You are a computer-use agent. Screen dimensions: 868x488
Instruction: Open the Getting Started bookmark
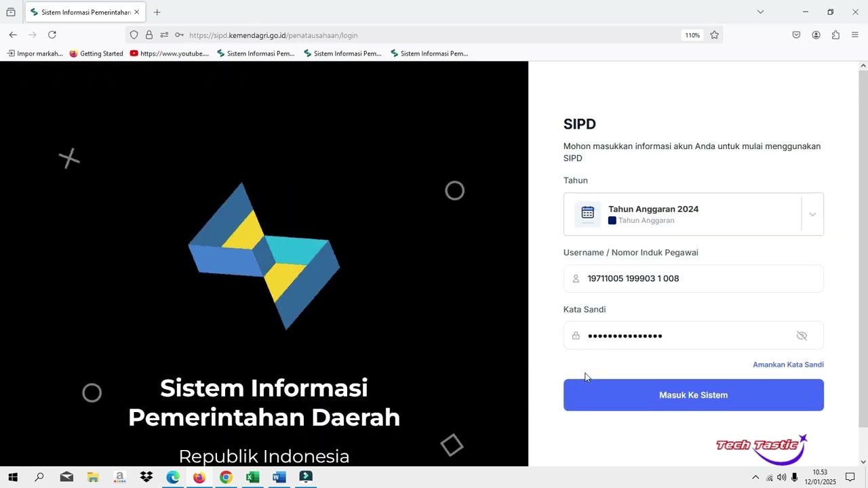click(96, 54)
